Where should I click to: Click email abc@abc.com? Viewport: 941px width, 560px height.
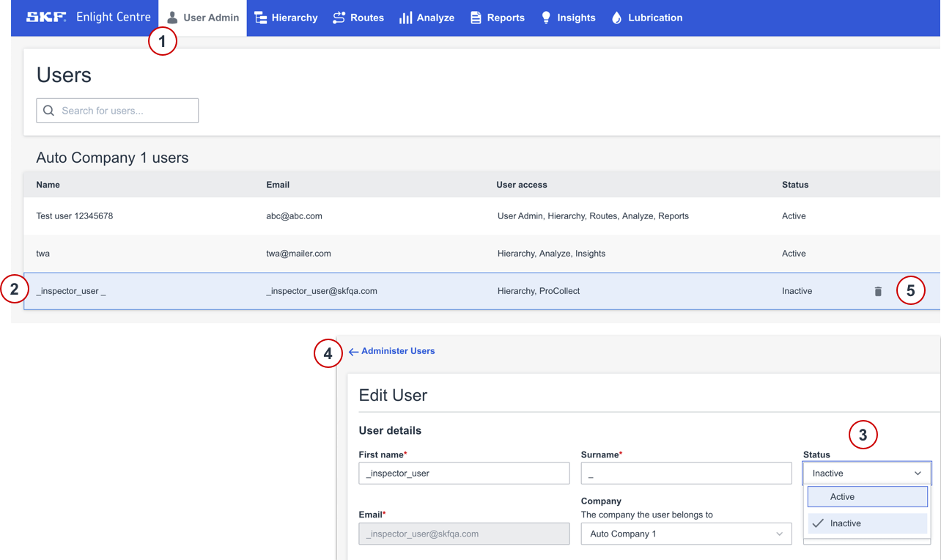coord(295,216)
